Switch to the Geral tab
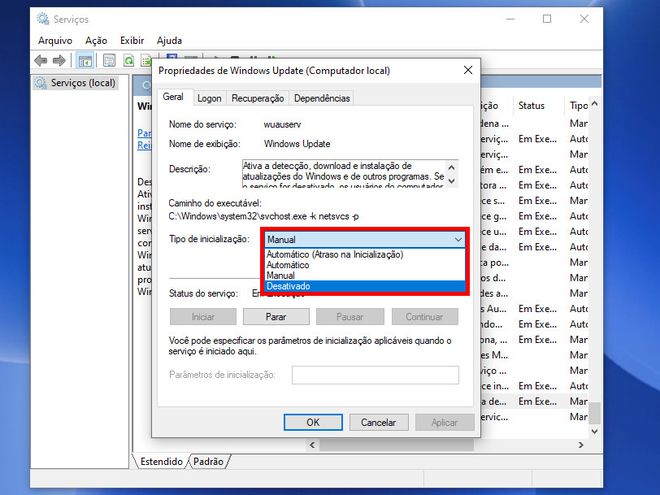The height and width of the screenshot is (495, 660). point(173,97)
